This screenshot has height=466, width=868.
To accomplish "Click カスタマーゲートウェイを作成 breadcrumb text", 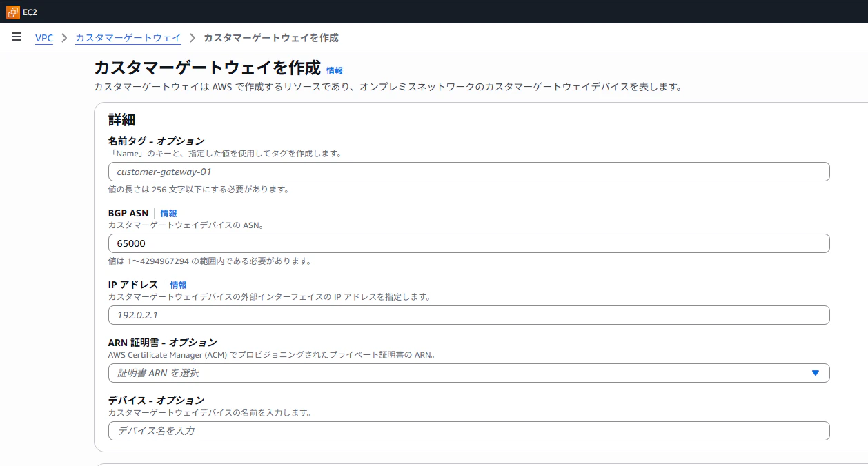I will point(271,38).
